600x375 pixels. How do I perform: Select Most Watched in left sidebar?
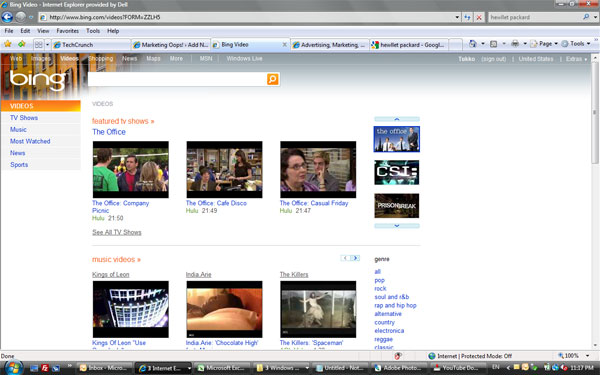pyautogui.click(x=30, y=141)
